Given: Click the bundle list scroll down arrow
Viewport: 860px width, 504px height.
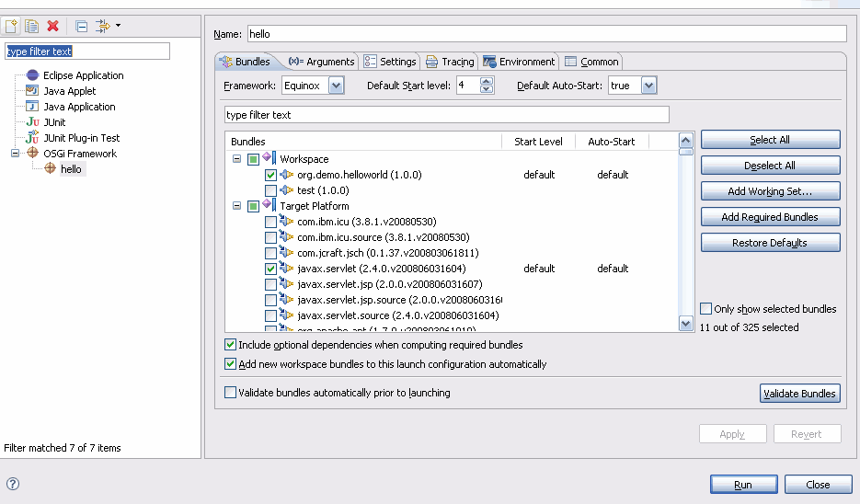Looking at the screenshot, I should (685, 324).
